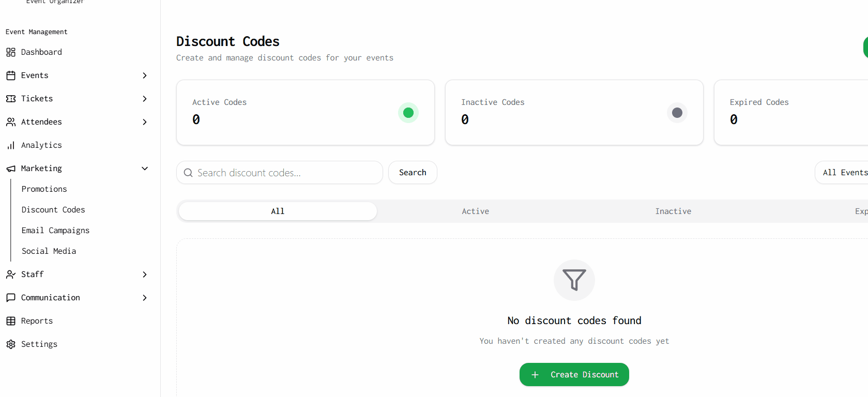
Task: Expand the Communication submenu chevron
Action: pyautogui.click(x=145, y=298)
